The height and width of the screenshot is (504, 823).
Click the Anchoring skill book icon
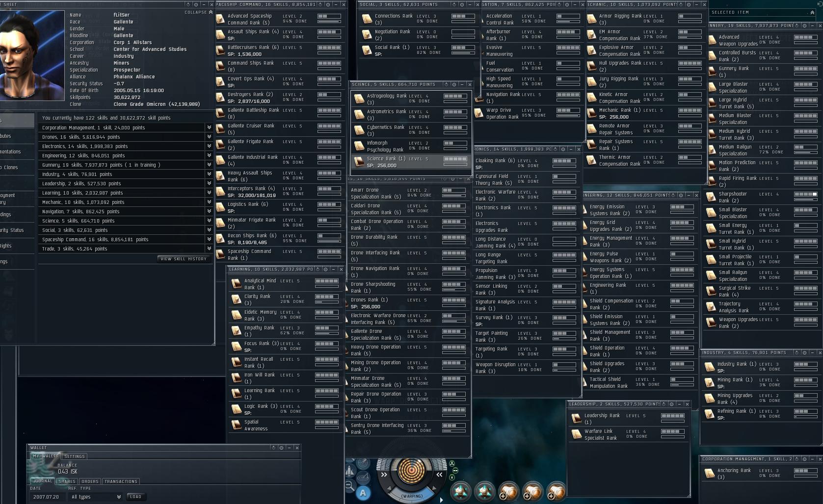pos(709,474)
